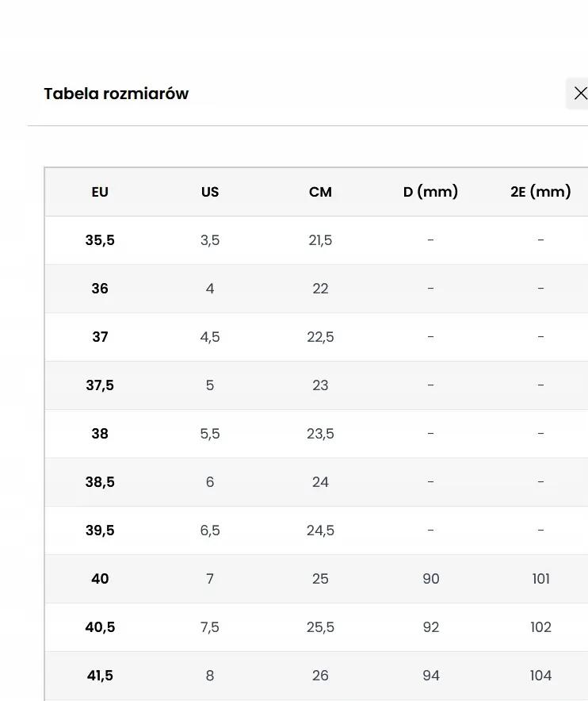Click the 25,5 CM value
This screenshot has width=588, height=701.
point(320,626)
